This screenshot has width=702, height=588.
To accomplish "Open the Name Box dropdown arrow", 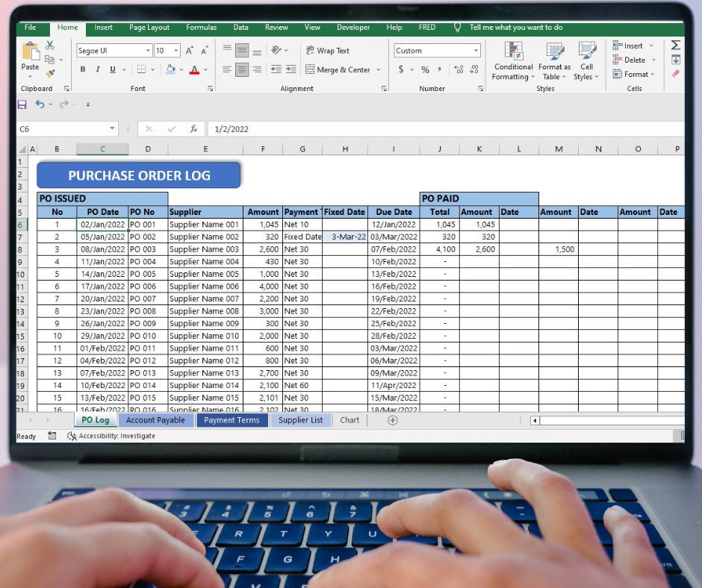I will (112, 129).
